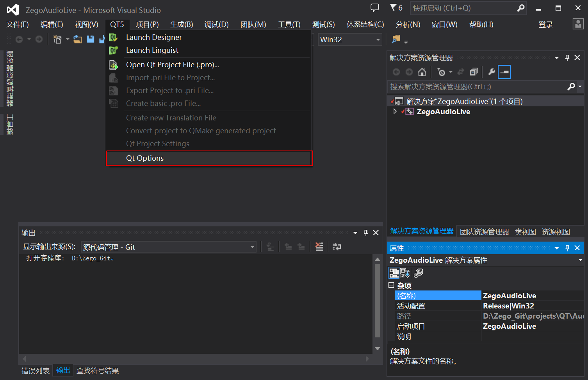Image resolution: width=588 pixels, height=380 pixels.
Task: Click the property pages wrench icon
Action: click(418, 273)
